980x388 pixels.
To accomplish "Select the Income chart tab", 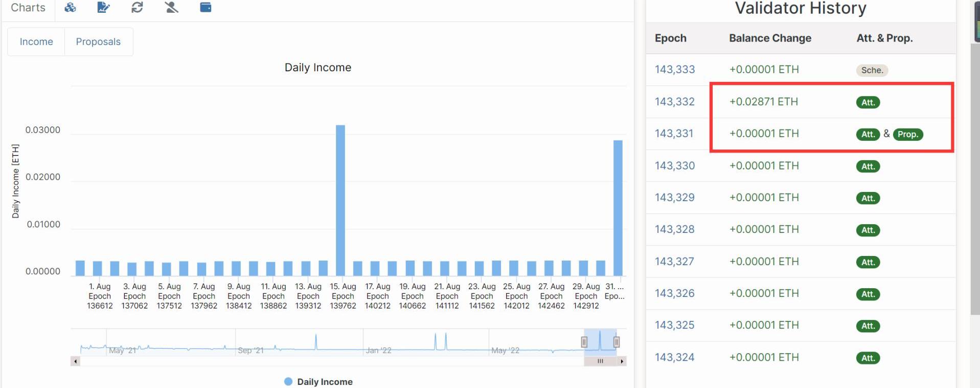I will (36, 42).
